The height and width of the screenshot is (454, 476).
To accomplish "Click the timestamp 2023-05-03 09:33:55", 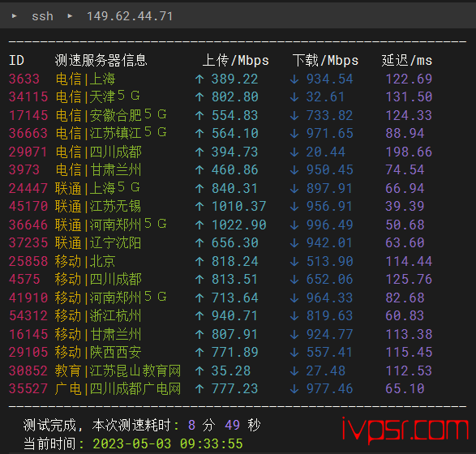I will click(168, 443).
